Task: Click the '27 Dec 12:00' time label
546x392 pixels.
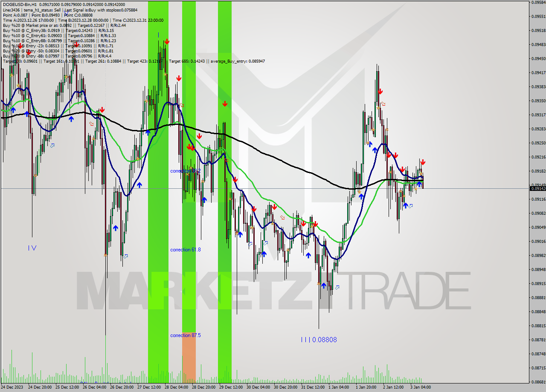Action: 149,387
